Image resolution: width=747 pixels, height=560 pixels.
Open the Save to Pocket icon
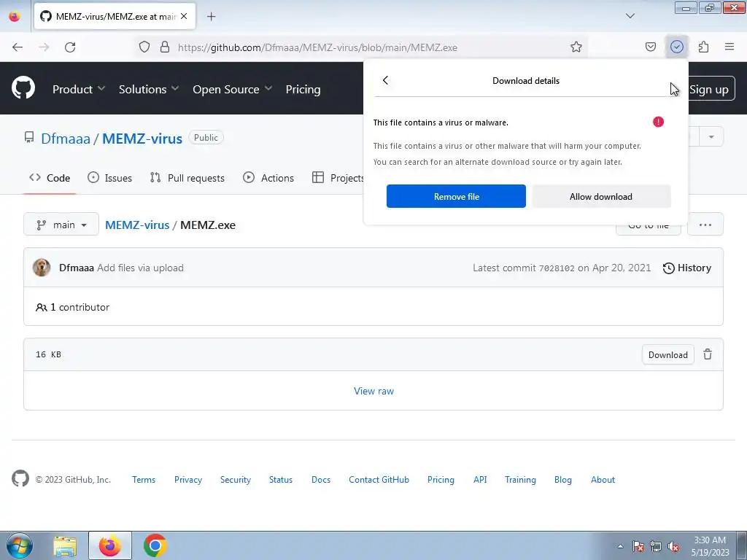(x=650, y=47)
